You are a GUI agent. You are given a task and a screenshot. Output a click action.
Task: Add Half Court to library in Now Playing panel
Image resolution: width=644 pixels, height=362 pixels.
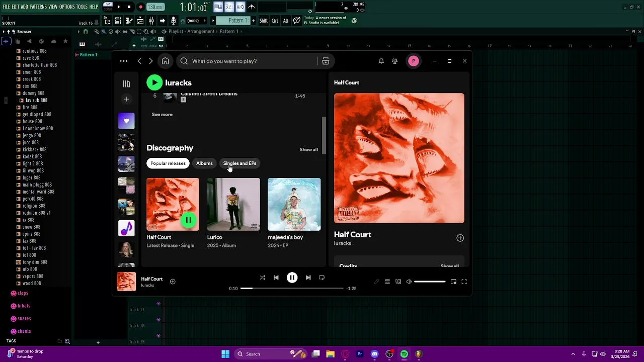click(x=460, y=238)
